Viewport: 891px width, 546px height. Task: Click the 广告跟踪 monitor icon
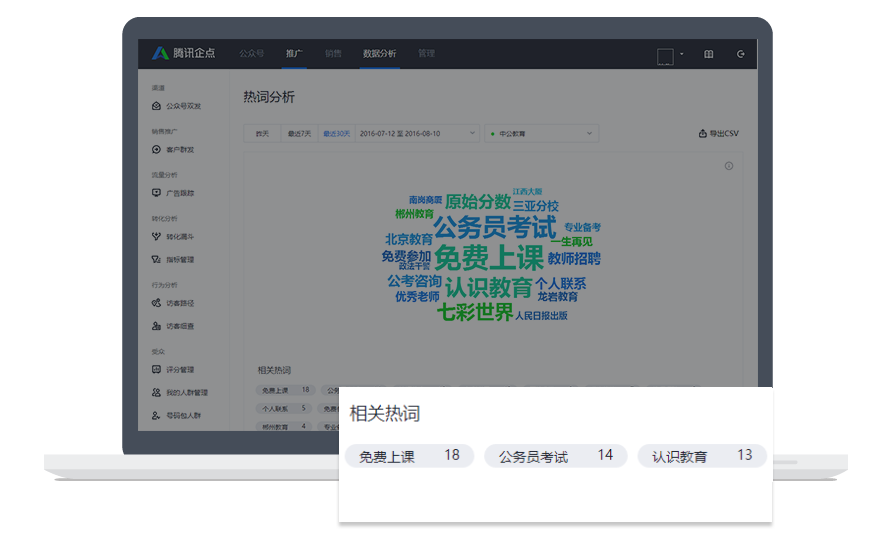pyautogui.click(x=156, y=193)
